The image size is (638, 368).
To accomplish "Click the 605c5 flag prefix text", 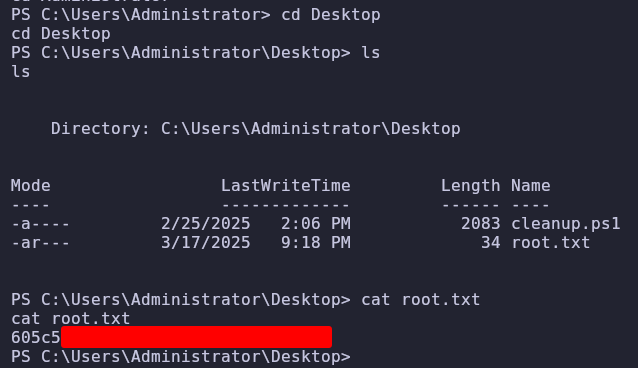I will point(35,337).
